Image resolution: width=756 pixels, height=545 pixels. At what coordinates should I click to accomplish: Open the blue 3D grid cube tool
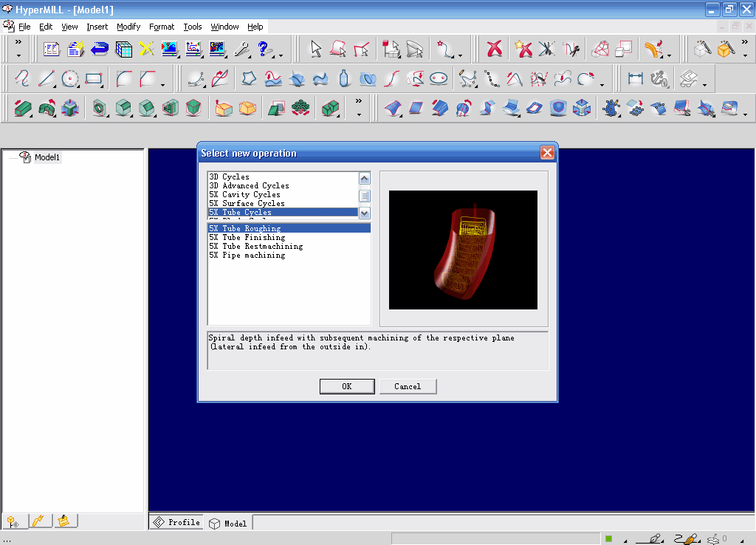pyautogui.click(x=123, y=49)
